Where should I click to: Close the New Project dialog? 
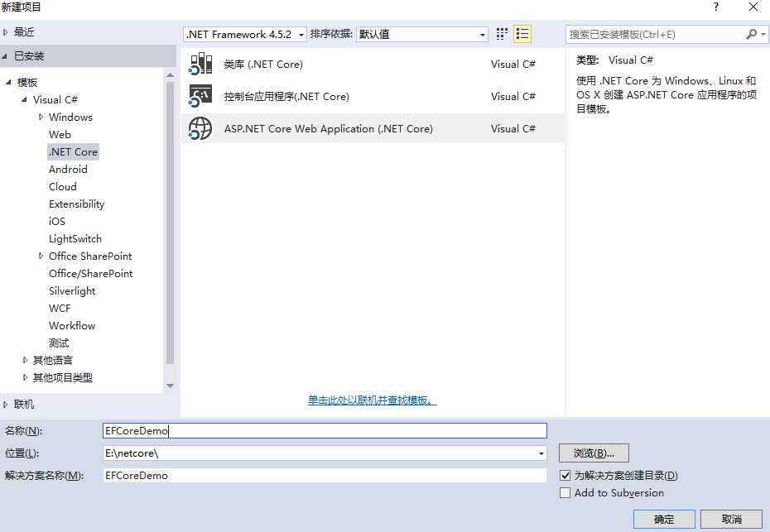[753, 7]
